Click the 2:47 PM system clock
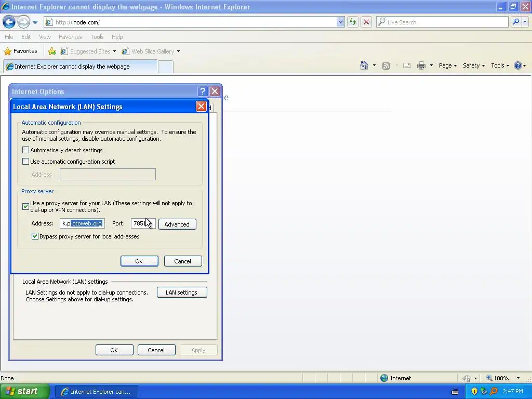The height and width of the screenshot is (399, 532). coord(513,392)
